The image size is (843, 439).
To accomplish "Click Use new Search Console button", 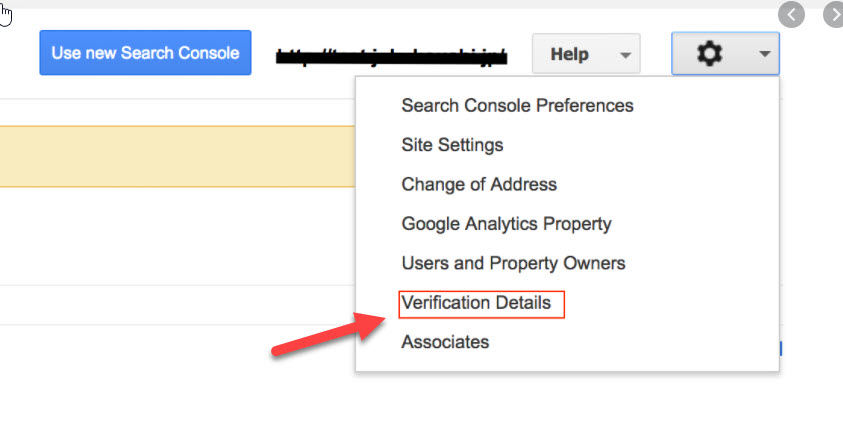I will coord(145,53).
